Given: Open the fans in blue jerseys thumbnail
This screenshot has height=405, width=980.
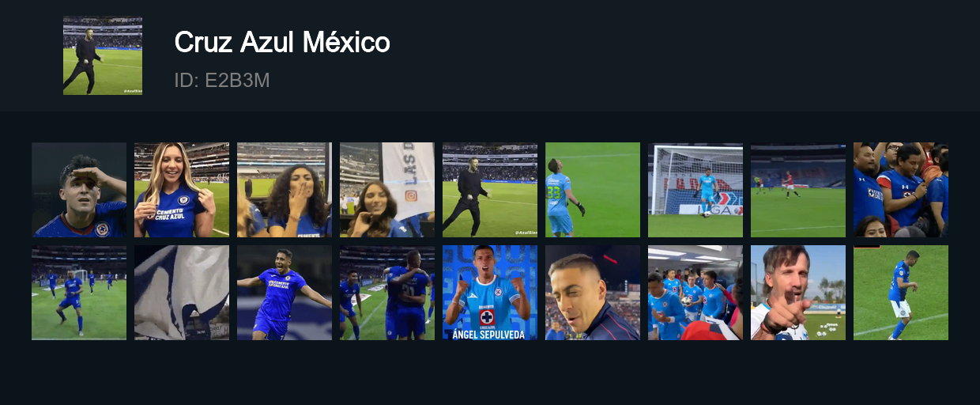Looking at the screenshot, I should (901, 190).
